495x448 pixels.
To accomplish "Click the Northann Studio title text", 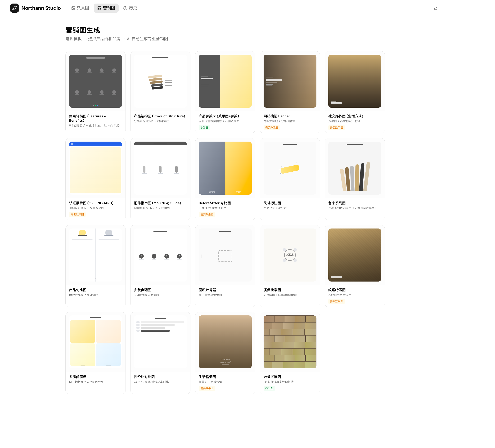I will [41, 8].
